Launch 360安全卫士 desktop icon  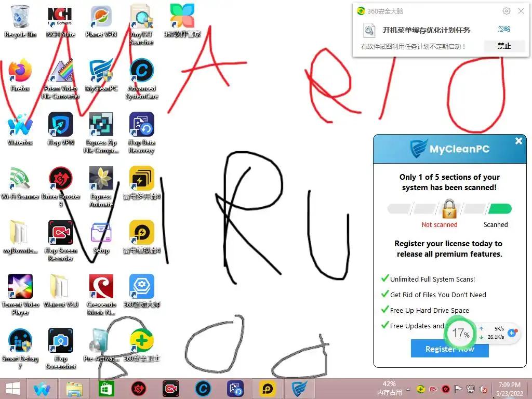point(142,345)
